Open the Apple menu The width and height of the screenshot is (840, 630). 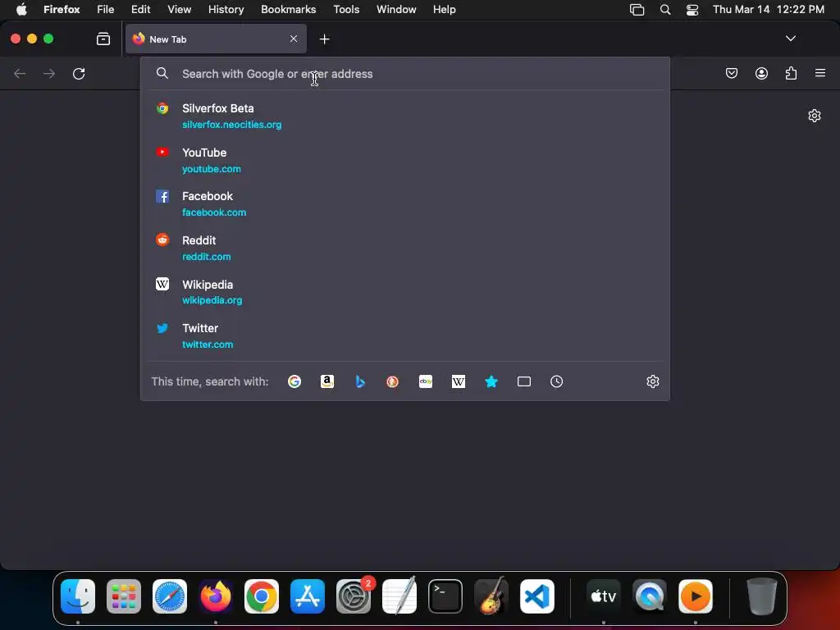21,10
